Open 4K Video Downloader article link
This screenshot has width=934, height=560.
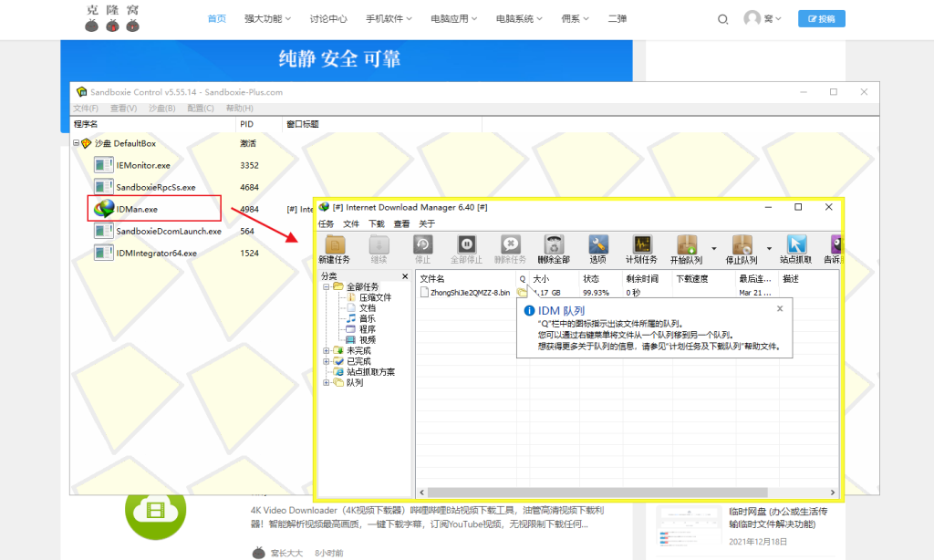click(427, 517)
